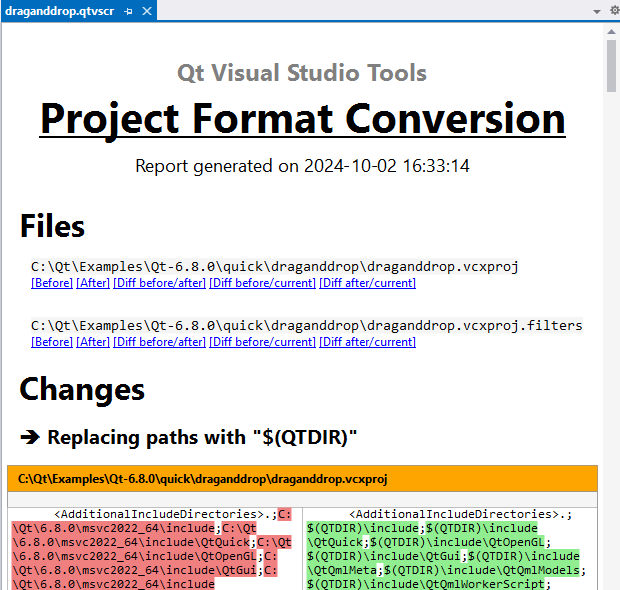The height and width of the screenshot is (590, 620).
Task: Click the gear icon at top right
Action: point(614,11)
